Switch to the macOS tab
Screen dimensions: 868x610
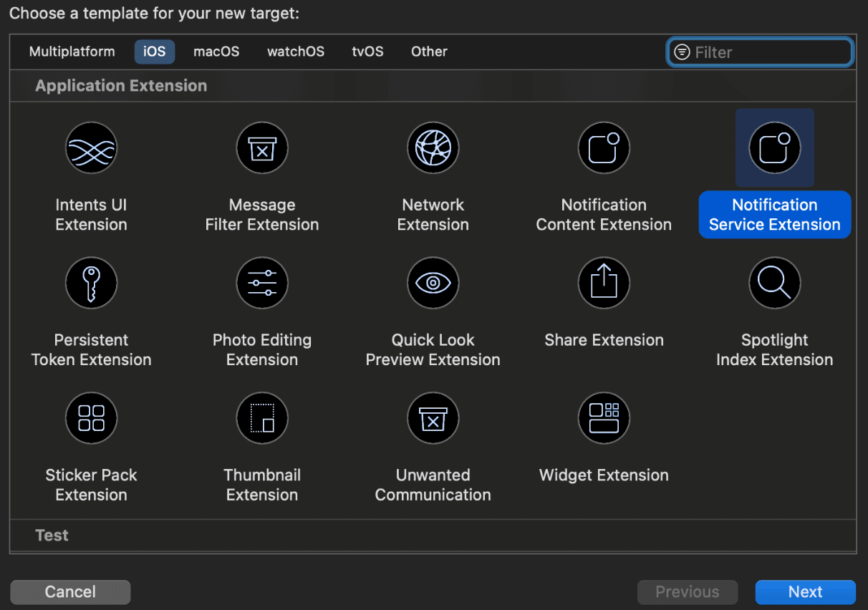216,52
